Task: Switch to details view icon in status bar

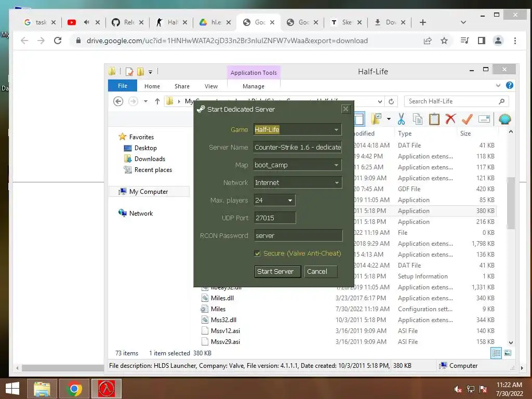Action: pyautogui.click(x=496, y=353)
